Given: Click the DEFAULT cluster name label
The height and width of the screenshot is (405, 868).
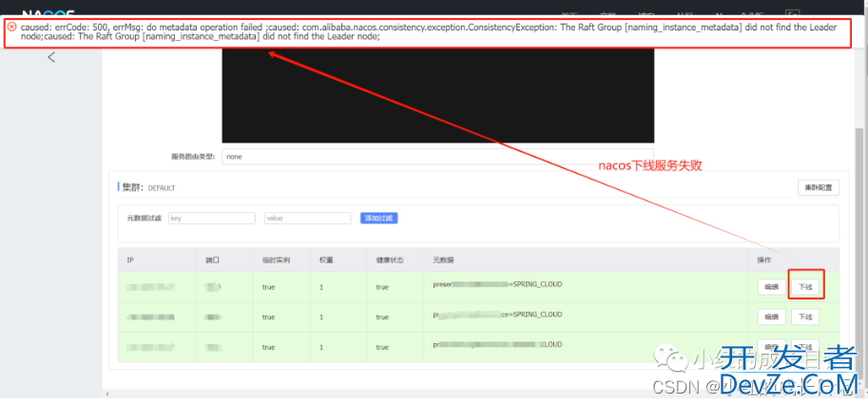Looking at the screenshot, I should click(162, 188).
